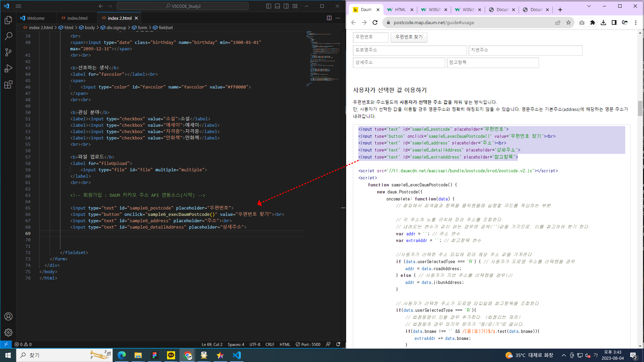
Task: Click the 우편번호 찾기 button
Action: tap(409, 37)
